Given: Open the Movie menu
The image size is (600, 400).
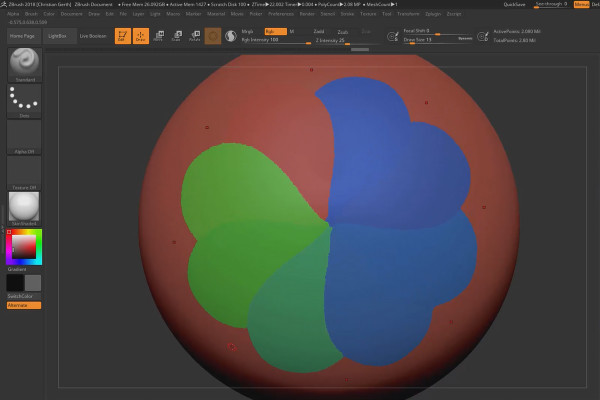Looking at the screenshot, I should tap(237, 14).
